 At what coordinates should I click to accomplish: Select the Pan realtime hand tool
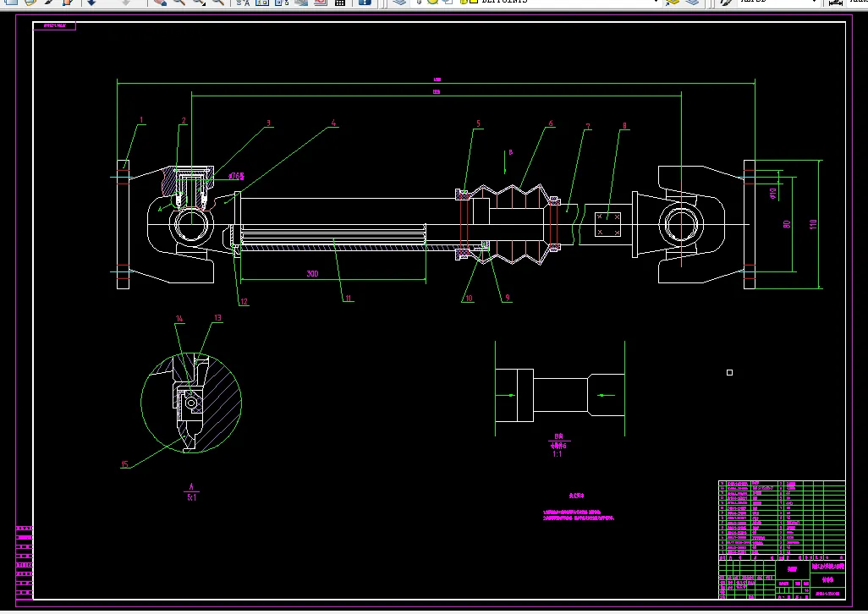(x=160, y=3)
